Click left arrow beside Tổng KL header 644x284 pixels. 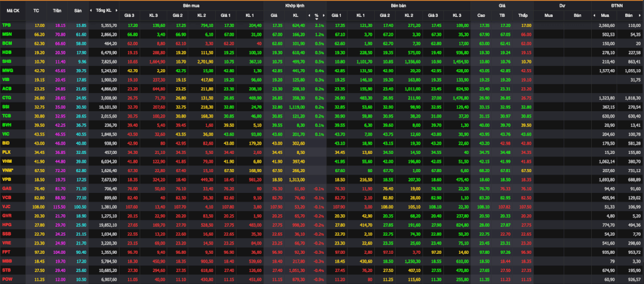[x=92, y=10]
